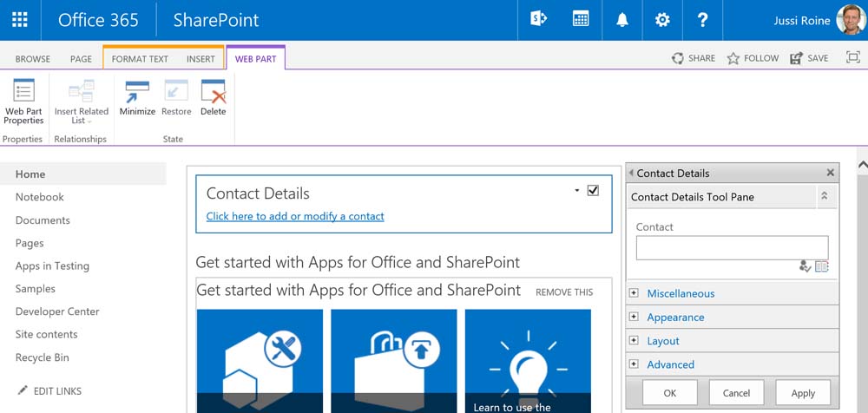Click 'Click here to add or modify a contact' link

click(x=295, y=216)
